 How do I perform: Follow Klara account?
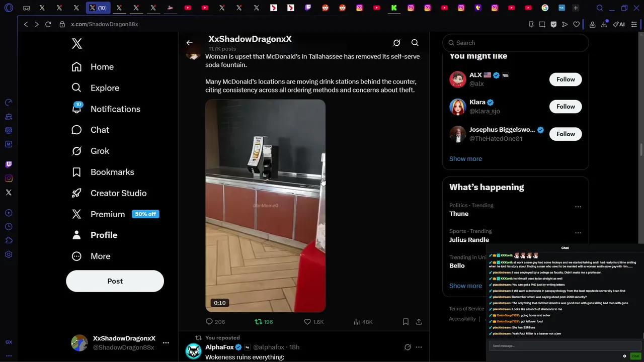point(566,107)
